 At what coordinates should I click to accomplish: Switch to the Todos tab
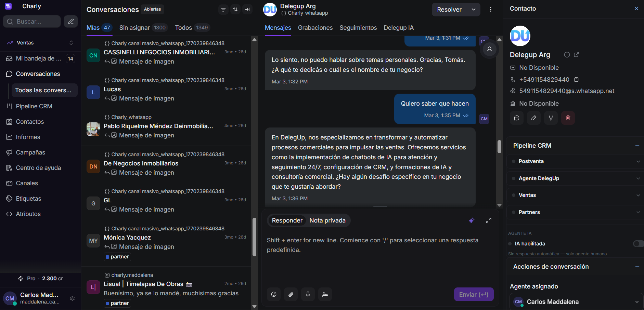[192, 28]
